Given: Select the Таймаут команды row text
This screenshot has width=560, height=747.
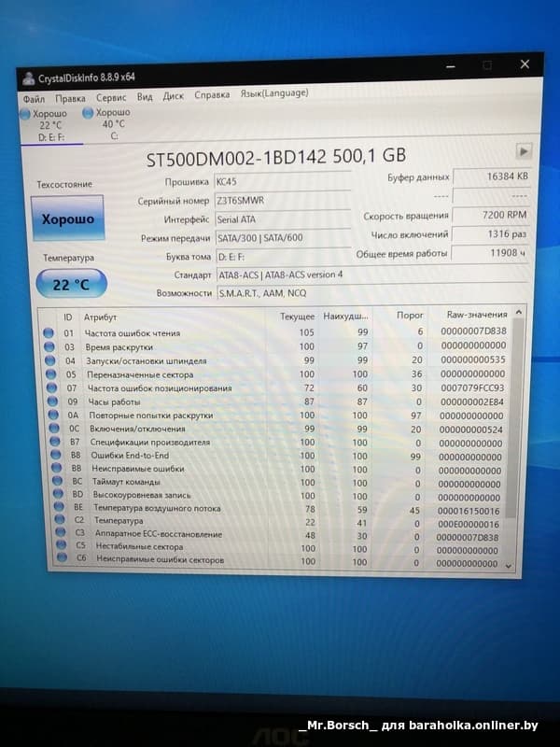Looking at the screenshot, I should click(x=126, y=481).
